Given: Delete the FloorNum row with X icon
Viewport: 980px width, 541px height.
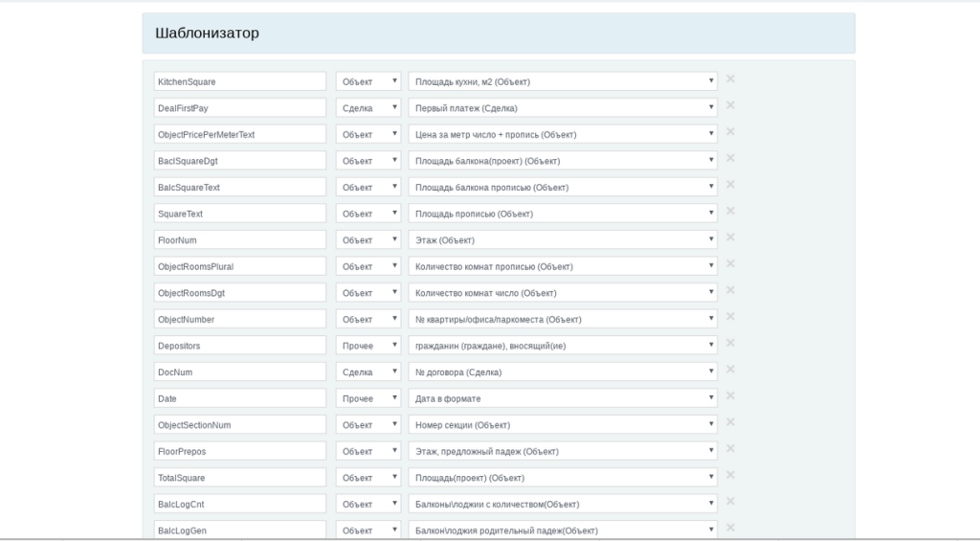Looking at the screenshot, I should 730,237.
